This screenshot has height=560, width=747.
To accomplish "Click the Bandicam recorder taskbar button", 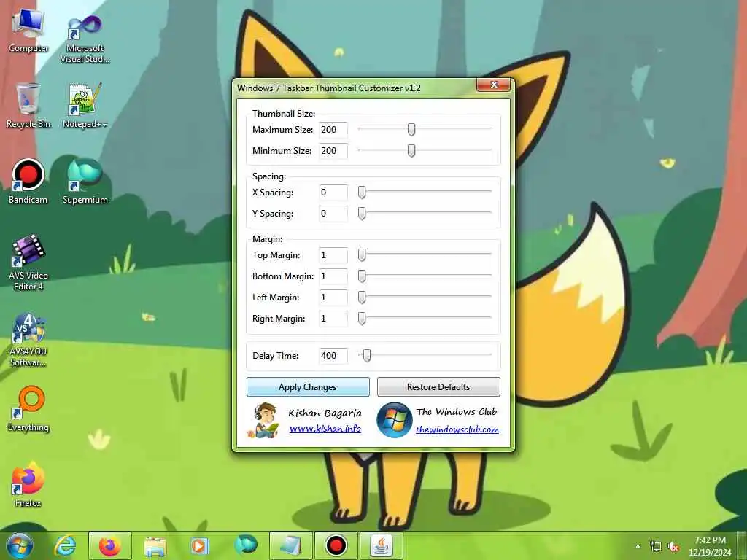I will (336, 545).
